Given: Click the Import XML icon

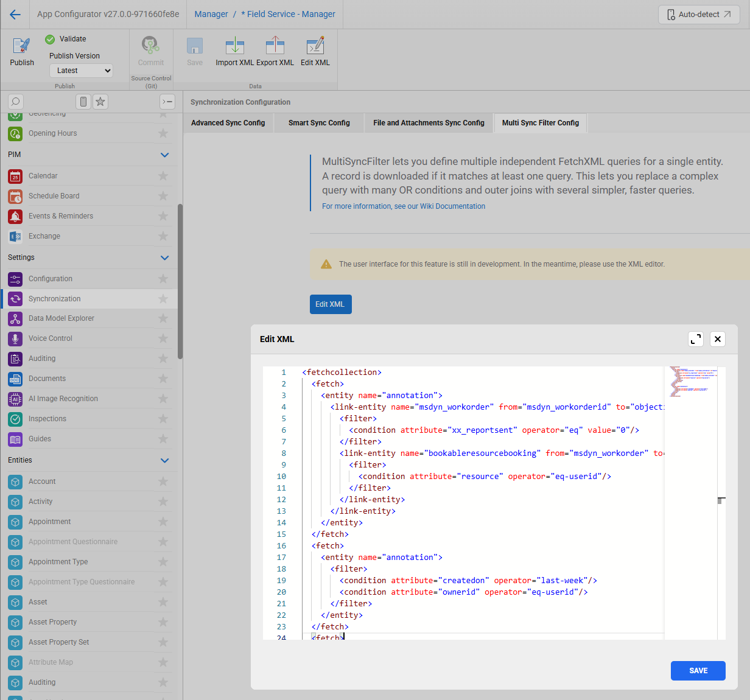Looking at the screenshot, I should click(234, 46).
